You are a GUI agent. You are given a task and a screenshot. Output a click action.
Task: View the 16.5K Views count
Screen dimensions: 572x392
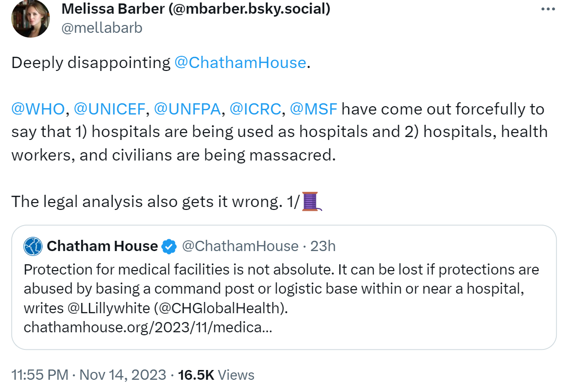(x=216, y=375)
